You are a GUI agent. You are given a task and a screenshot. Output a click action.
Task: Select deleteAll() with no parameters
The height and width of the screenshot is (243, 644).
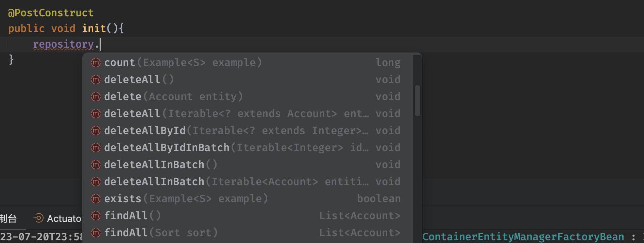tap(139, 80)
